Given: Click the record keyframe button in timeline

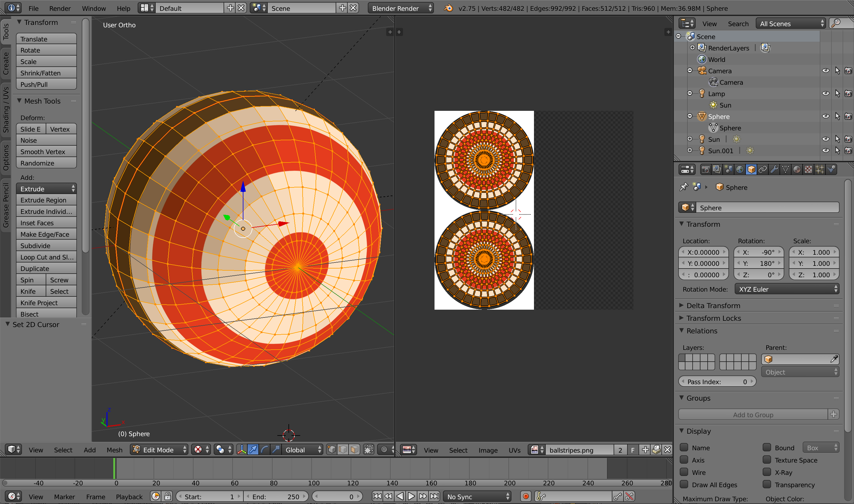Looking at the screenshot, I should click(526, 496).
